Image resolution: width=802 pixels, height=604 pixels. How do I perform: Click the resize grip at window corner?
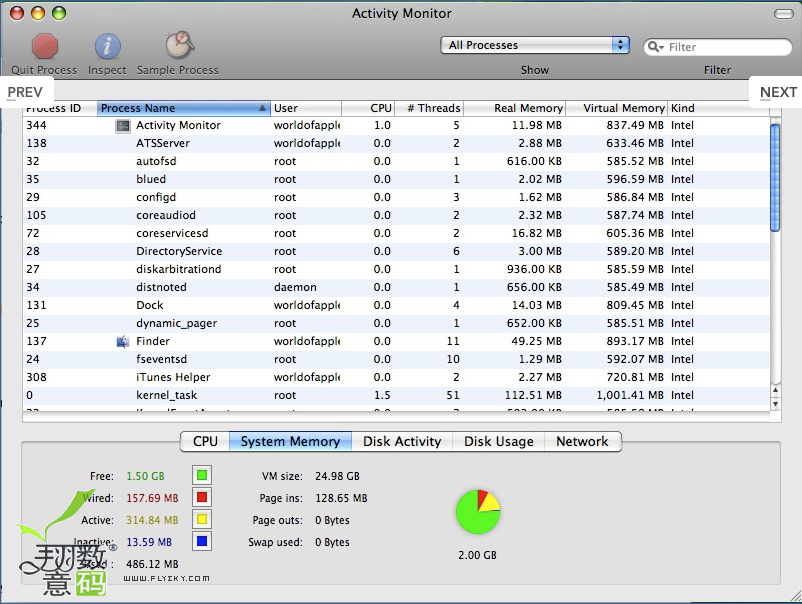(x=795, y=596)
